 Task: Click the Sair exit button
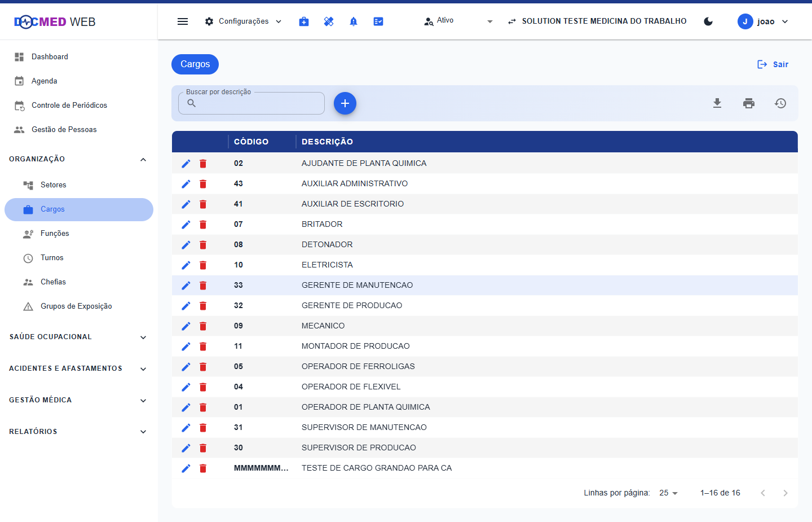pyautogui.click(x=773, y=64)
